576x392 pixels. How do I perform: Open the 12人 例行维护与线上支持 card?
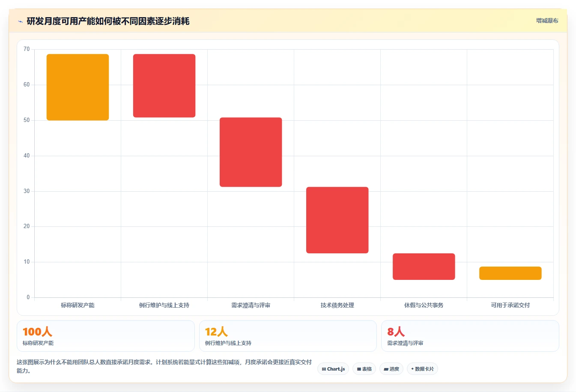tap(288, 336)
